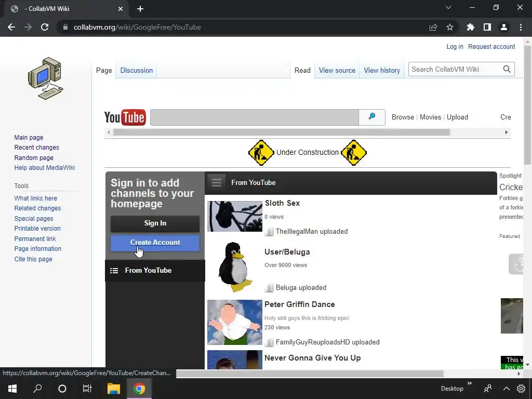Click the YouTube search text field
Screen dimensions: 532x399
(x=255, y=117)
